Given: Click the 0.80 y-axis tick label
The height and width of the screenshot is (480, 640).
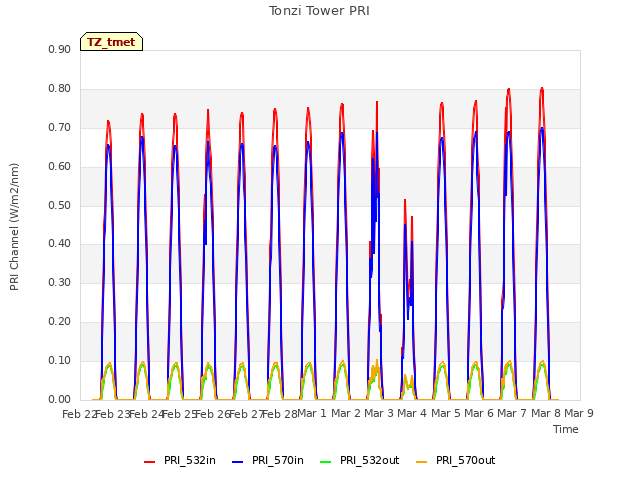Looking at the screenshot, I should point(59,89).
